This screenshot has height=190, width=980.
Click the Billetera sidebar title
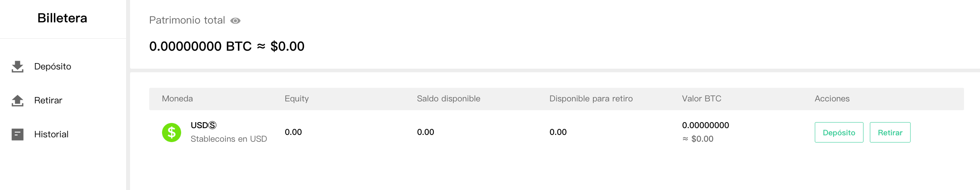pos(62,18)
